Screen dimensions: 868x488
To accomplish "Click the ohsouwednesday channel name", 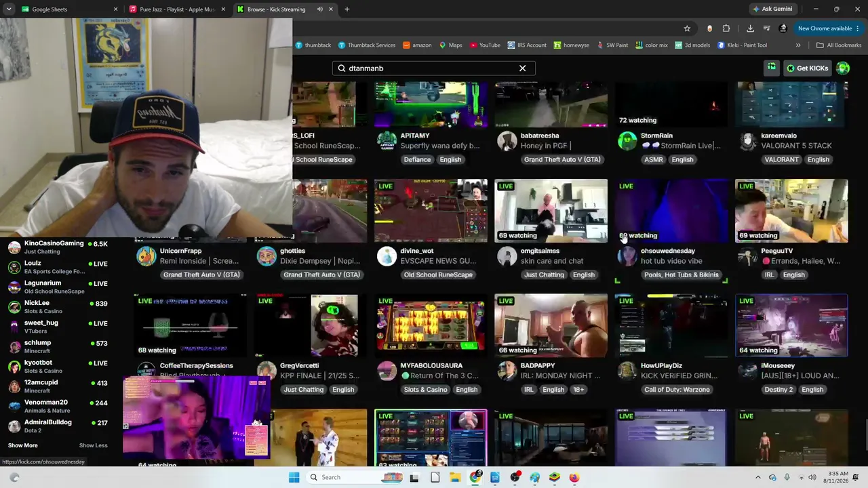I will tap(668, 251).
